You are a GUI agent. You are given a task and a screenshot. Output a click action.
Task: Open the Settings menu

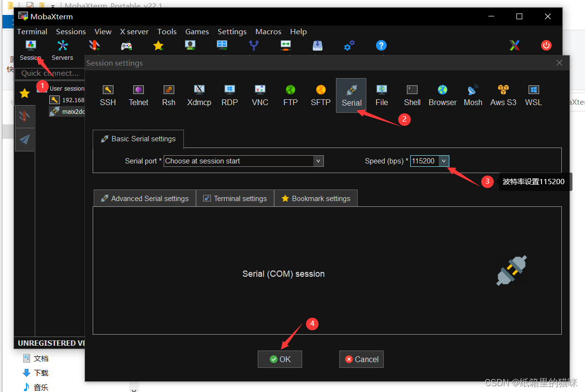[x=232, y=31]
